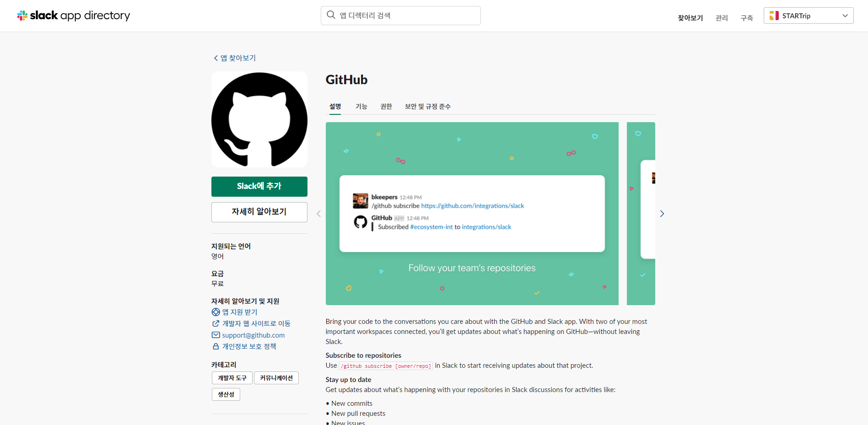This screenshot has height=425, width=868.
Task: Open the STARTrip workspace dropdown
Action: pyautogui.click(x=808, y=16)
